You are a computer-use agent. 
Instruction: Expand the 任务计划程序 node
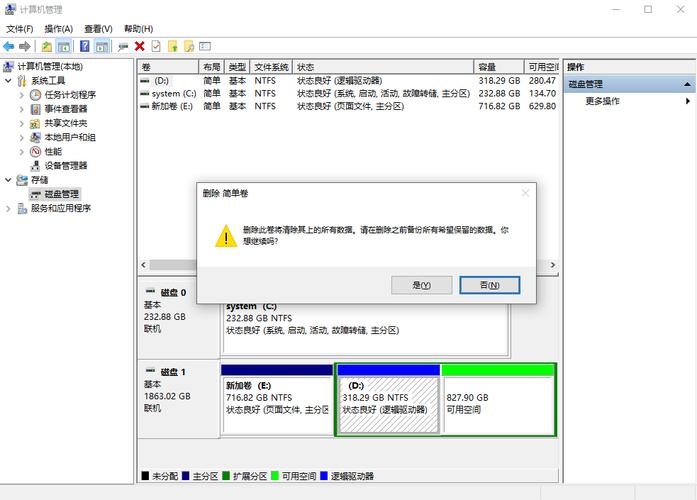(x=21, y=95)
